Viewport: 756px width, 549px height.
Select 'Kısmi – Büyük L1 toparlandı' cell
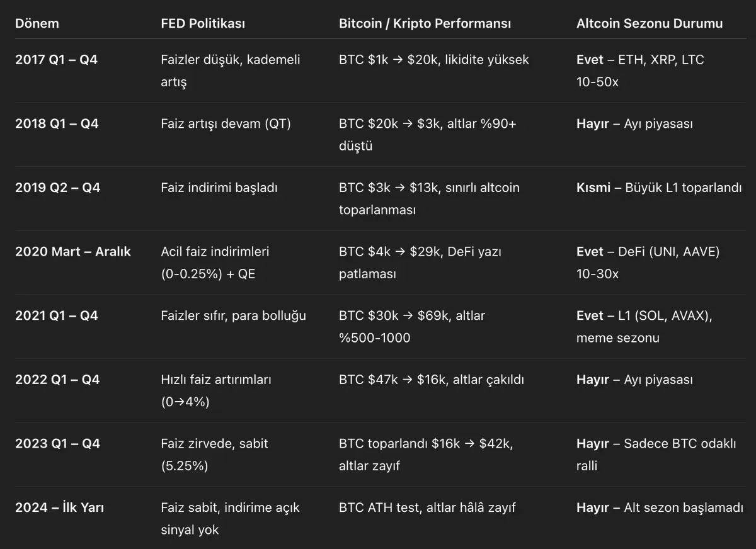pyautogui.click(x=658, y=188)
